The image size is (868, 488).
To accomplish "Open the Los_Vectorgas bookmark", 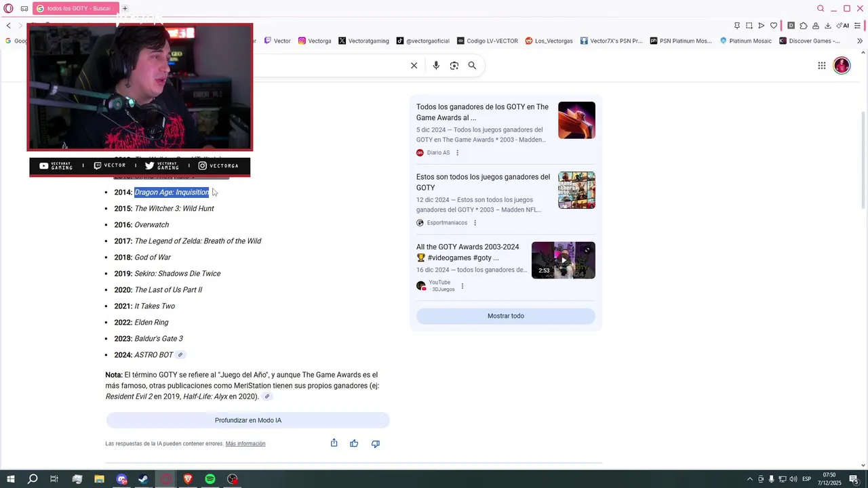I will 549,41.
